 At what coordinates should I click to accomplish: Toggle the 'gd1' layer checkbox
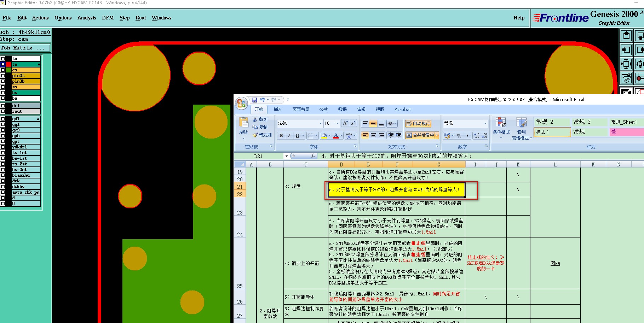(3, 119)
